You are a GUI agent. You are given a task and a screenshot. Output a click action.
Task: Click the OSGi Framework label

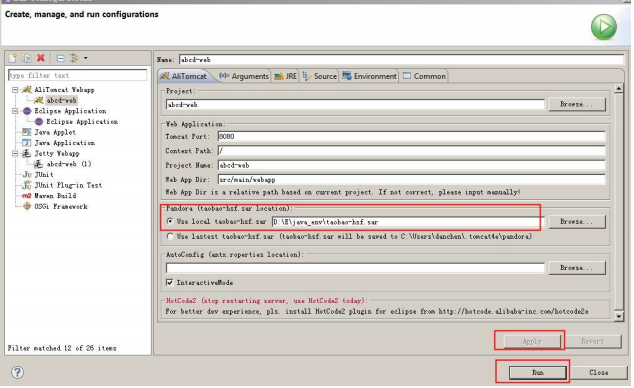coord(61,206)
